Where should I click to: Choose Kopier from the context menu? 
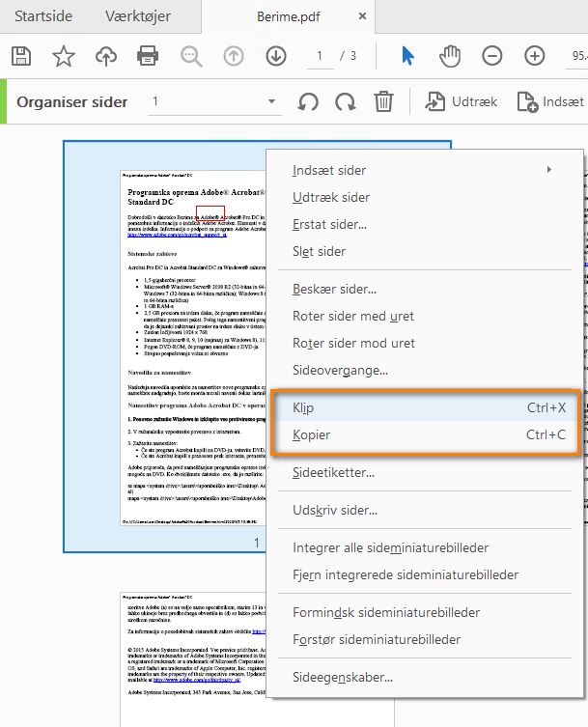click(x=424, y=434)
